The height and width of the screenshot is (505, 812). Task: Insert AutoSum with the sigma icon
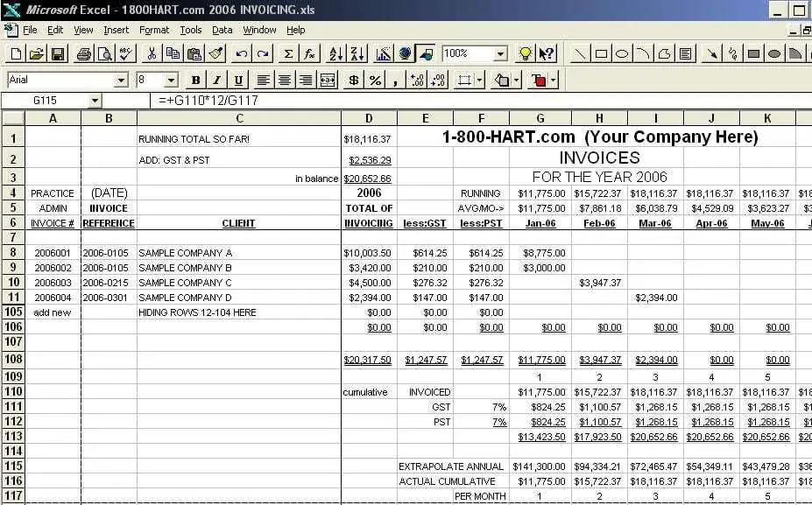tap(288, 53)
